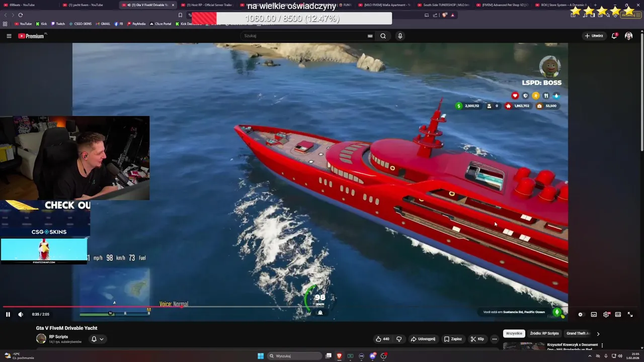Open the subscription notification bell dropdown
Screen dimensions: 644x362
(97, 339)
